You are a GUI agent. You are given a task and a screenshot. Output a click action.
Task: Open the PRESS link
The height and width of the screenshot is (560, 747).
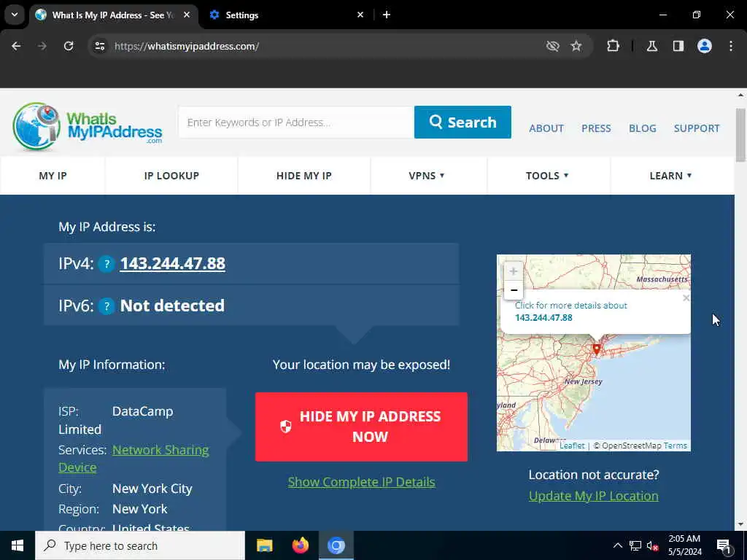596,128
